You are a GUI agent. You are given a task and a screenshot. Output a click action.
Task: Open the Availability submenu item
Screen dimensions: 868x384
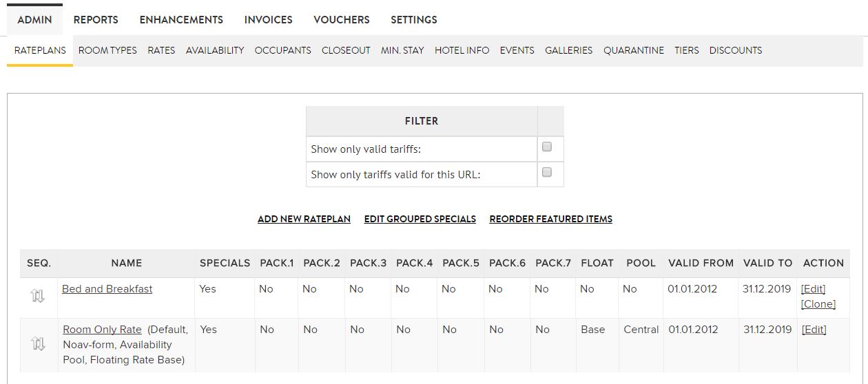pos(215,50)
